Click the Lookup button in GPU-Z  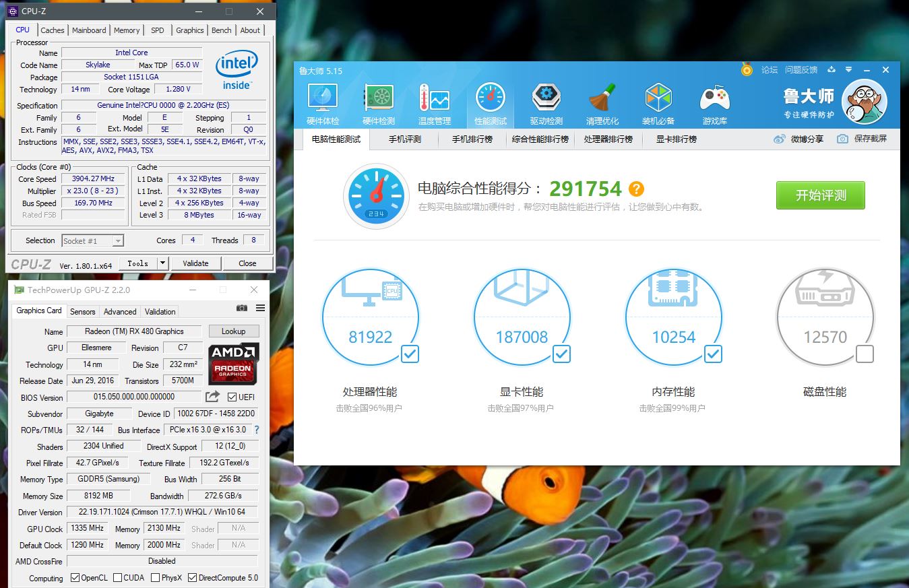pos(233,331)
